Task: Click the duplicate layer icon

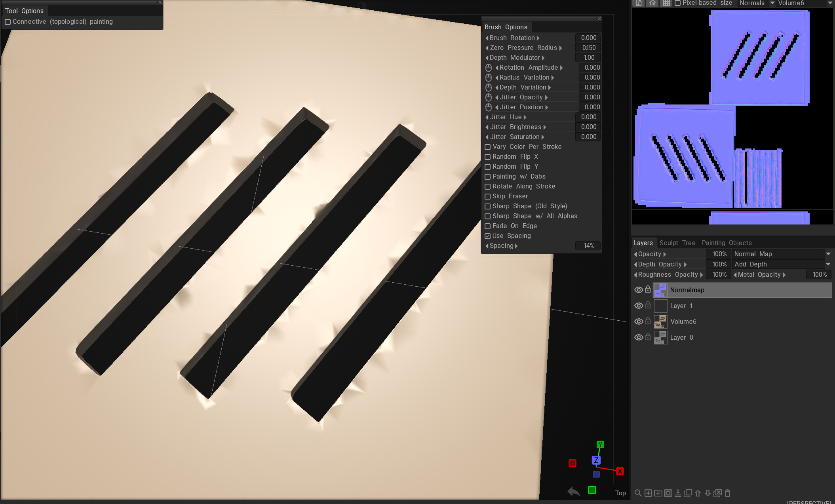Action: pyautogui.click(x=688, y=493)
